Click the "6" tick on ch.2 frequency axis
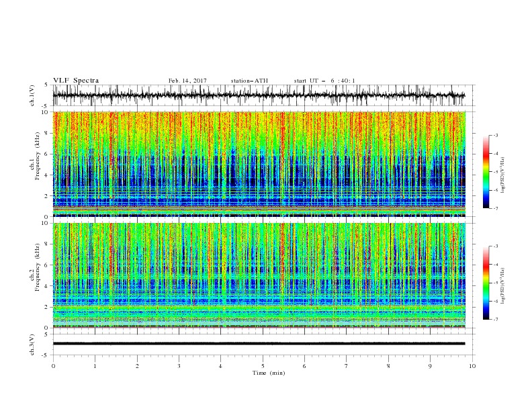532x411 pixels. [x=47, y=265]
